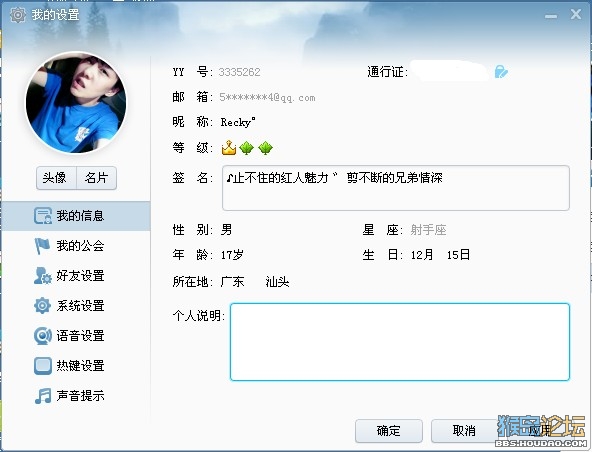Open 我的公会 via flag icon
The height and width of the screenshot is (452, 592).
pos(42,246)
